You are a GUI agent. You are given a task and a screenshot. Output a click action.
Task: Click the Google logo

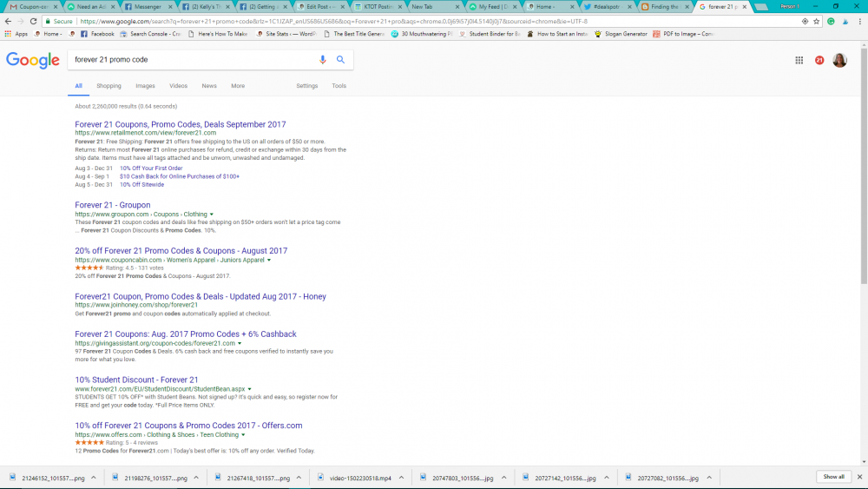[x=33, y=60]
